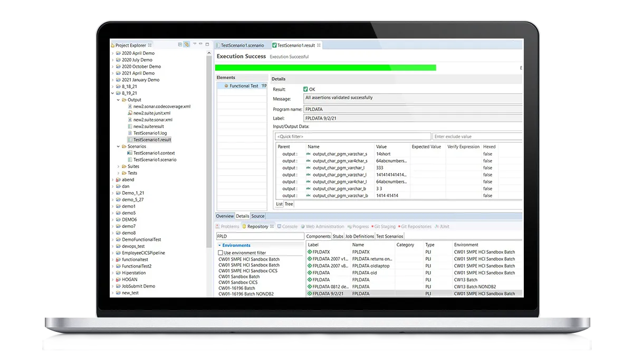Select the Overview tab
The height and width of the screenshot is (364, 633).
point(225,216)
